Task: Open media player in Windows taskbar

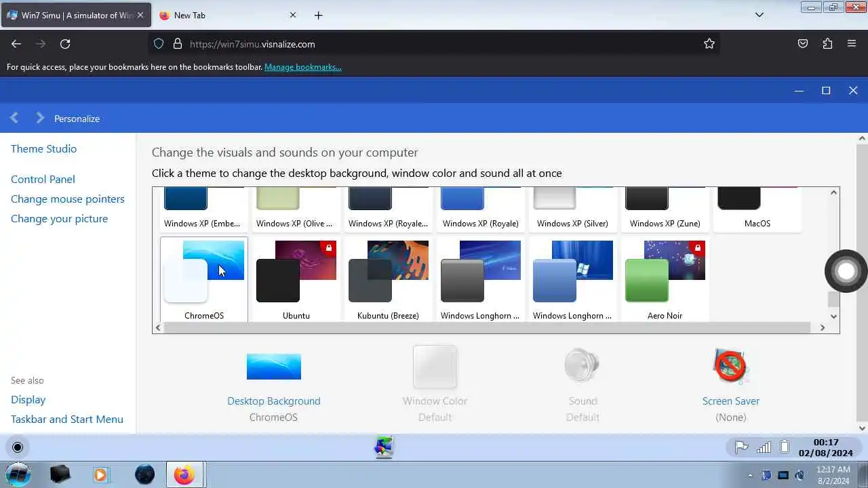Action: point(101,474)
